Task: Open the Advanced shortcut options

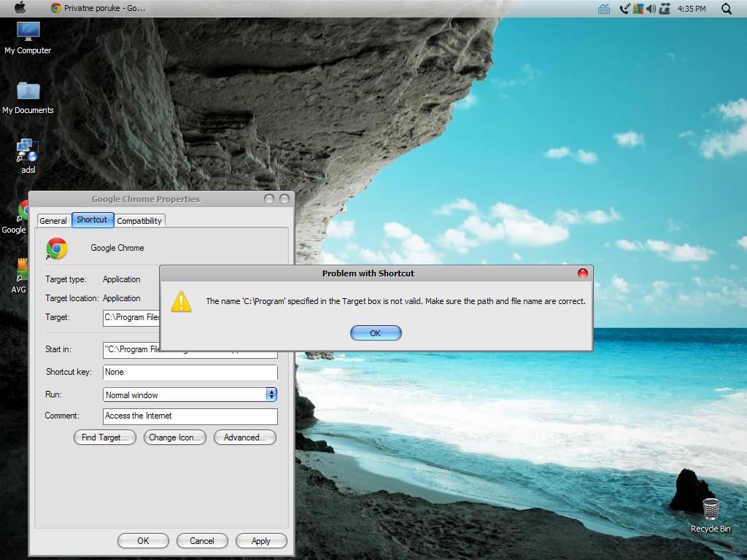Action: [x=245, y=437]
